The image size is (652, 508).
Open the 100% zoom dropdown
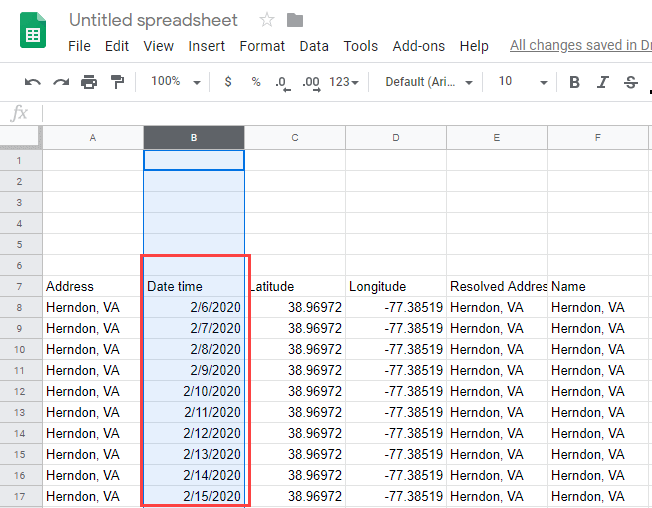click(x=175, y=82)
